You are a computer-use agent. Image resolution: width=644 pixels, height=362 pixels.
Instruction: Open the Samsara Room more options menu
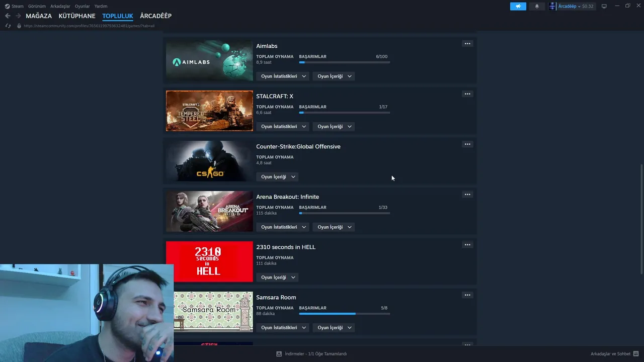[x=467, y=295]
